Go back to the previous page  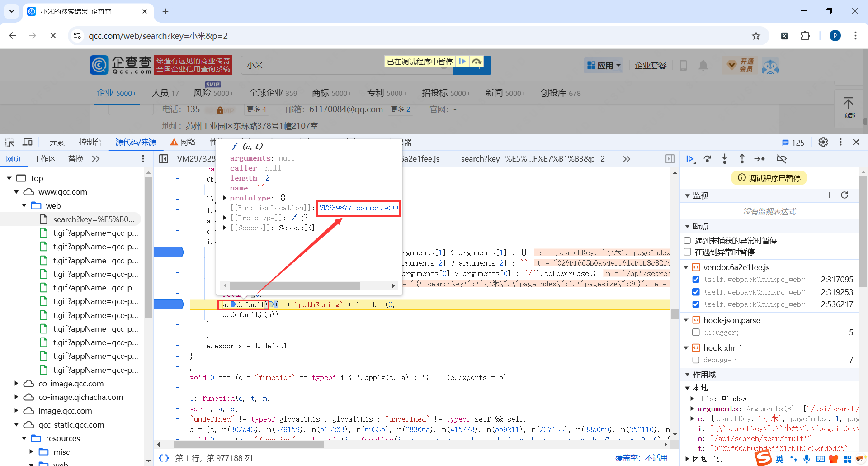(13, 36)
